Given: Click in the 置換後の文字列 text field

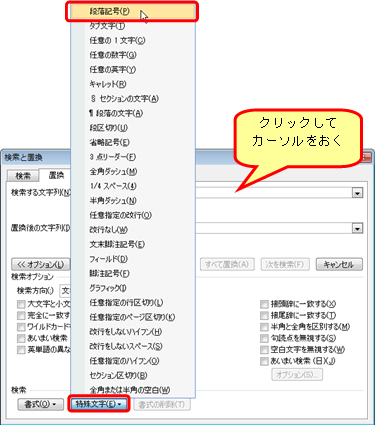Looking at the screenshot, I should click(x=273, y=229).
